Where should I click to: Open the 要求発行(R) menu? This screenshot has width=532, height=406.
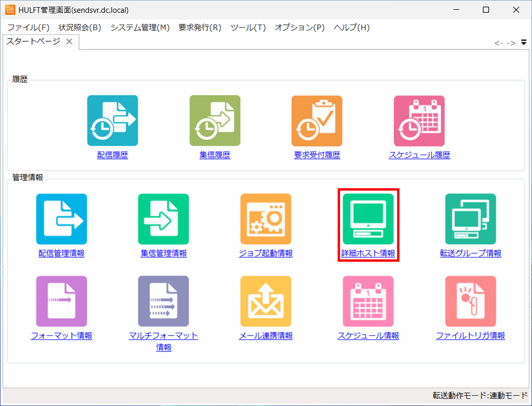click(200, 27)
